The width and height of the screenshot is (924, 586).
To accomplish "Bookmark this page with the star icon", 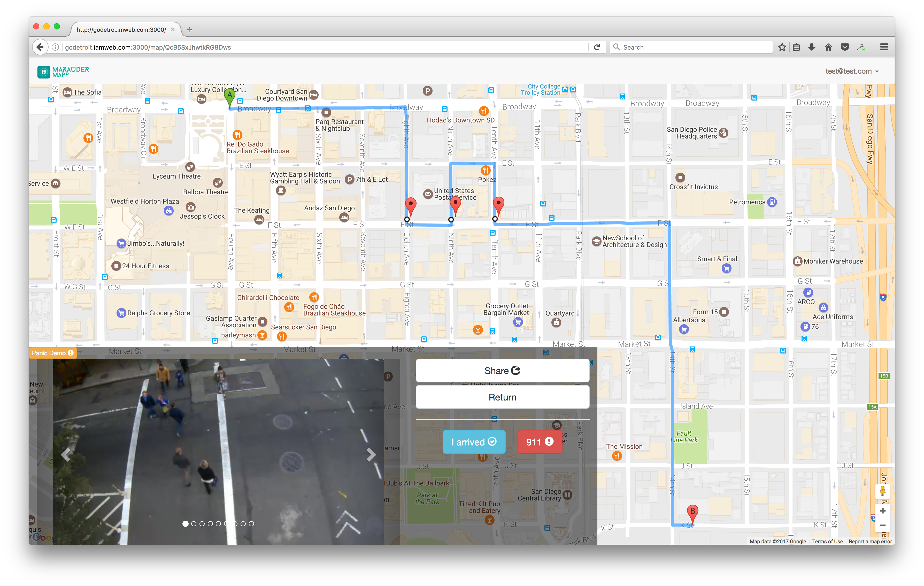I will (782, 47).
